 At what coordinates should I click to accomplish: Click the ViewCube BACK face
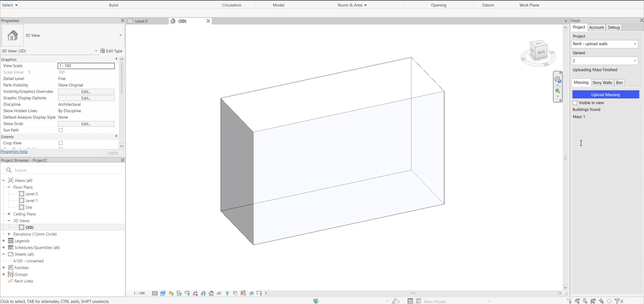coord(541,52)
